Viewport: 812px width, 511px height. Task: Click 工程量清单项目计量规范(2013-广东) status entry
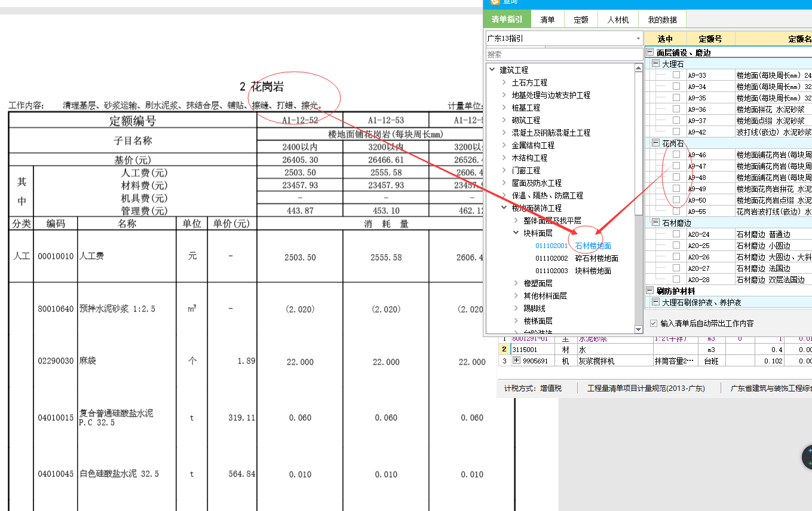click(x=646, y=388)
